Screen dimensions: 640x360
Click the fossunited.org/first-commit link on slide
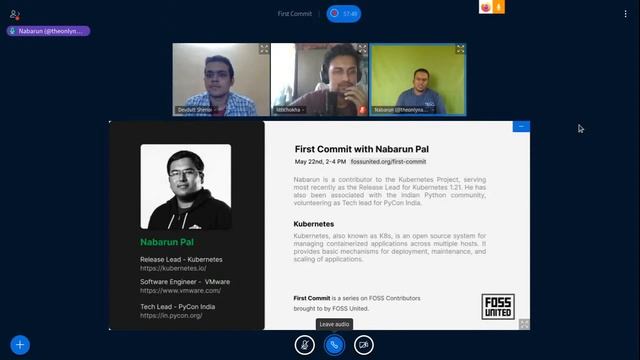(388, 162)
